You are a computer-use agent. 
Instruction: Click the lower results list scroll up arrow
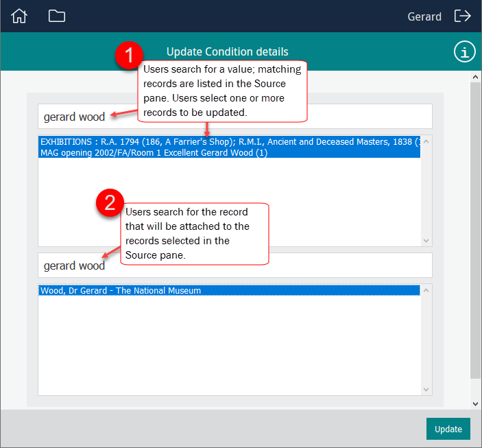(426, 290)
